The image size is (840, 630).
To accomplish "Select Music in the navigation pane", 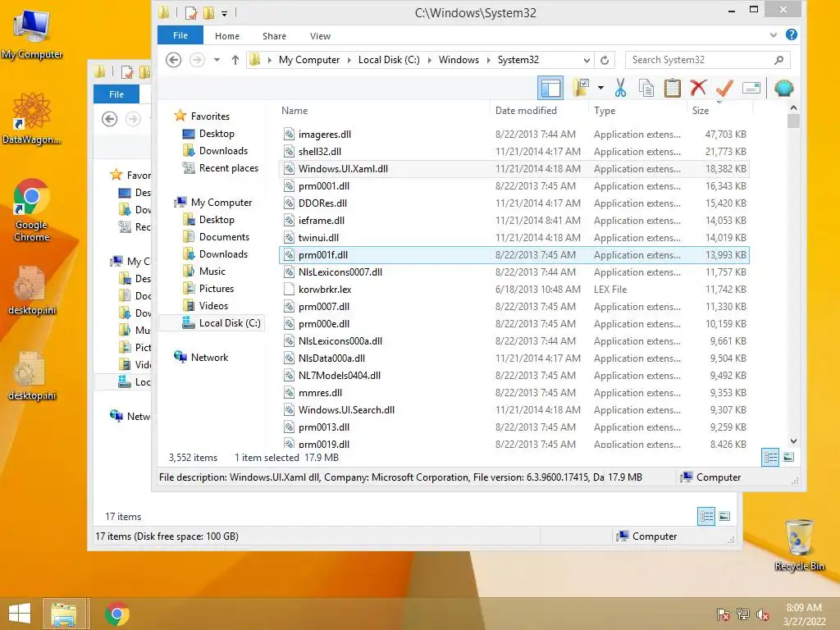I will click(204, 271).
